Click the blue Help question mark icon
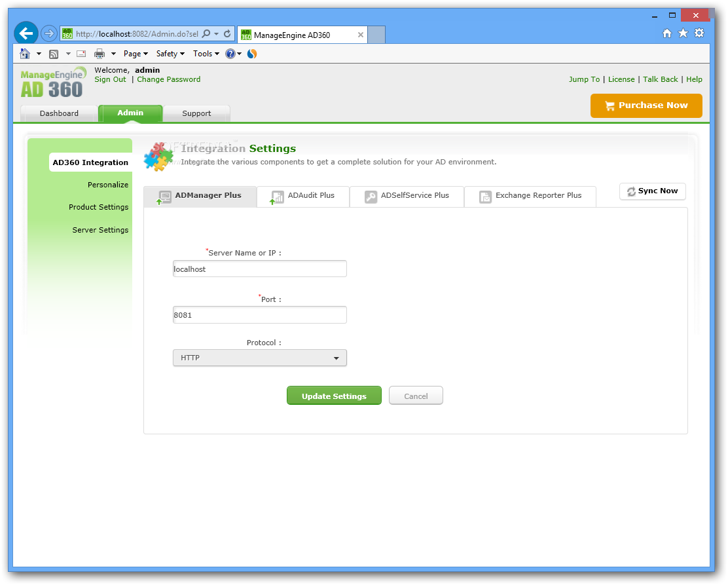Viewport: 728px width, 585px height. point(230,54)
